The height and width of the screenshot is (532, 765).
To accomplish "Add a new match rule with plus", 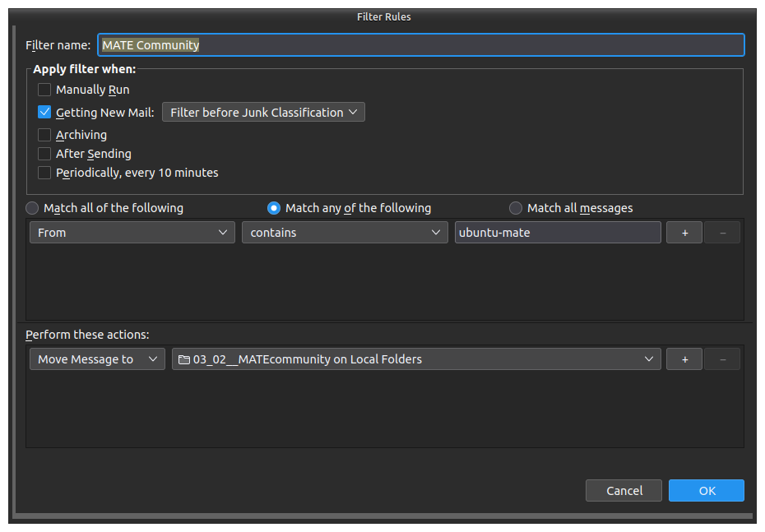I will click(x=684, y=233).
